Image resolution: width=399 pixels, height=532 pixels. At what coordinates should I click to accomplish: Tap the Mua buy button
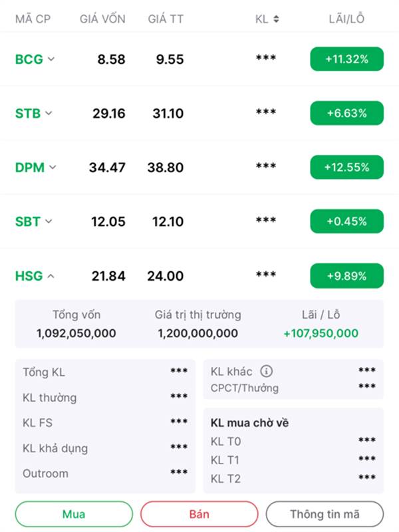[74, 514]
